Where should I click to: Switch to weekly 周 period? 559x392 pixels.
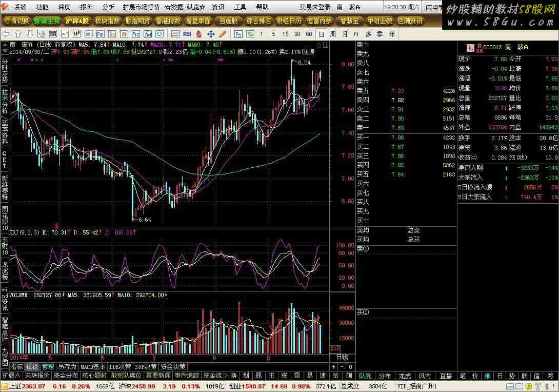pos(333,34)
